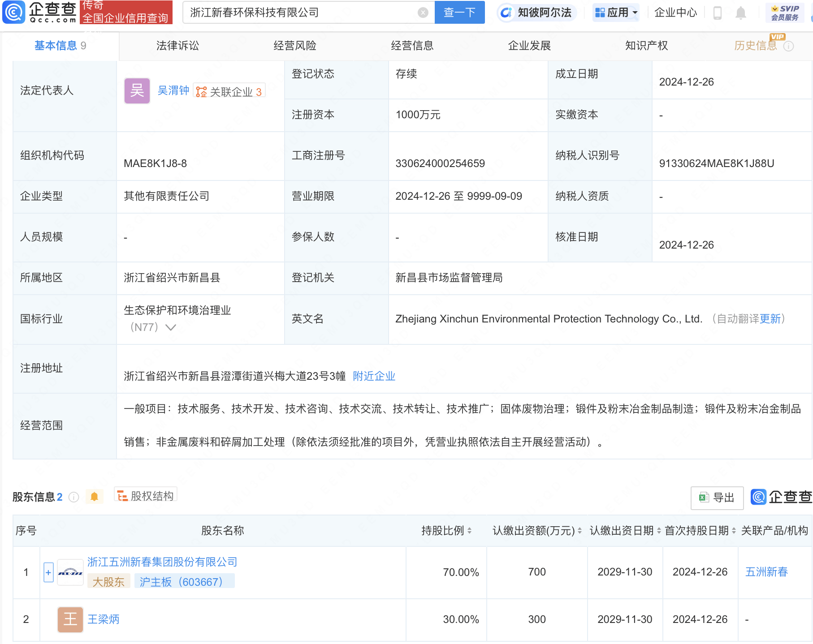Click the 企查查 logo by the export button
This screenshot has height=644, width=813.
point(782,497)
